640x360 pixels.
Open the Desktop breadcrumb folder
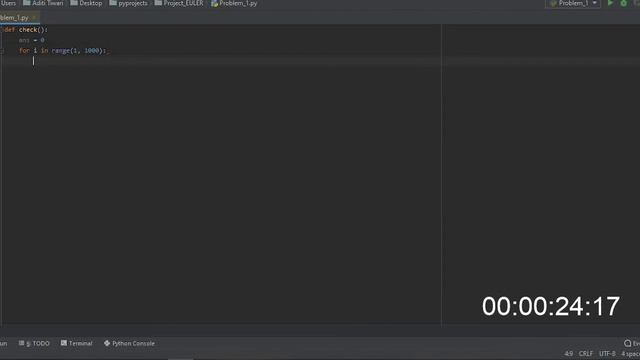pos(86,3)
